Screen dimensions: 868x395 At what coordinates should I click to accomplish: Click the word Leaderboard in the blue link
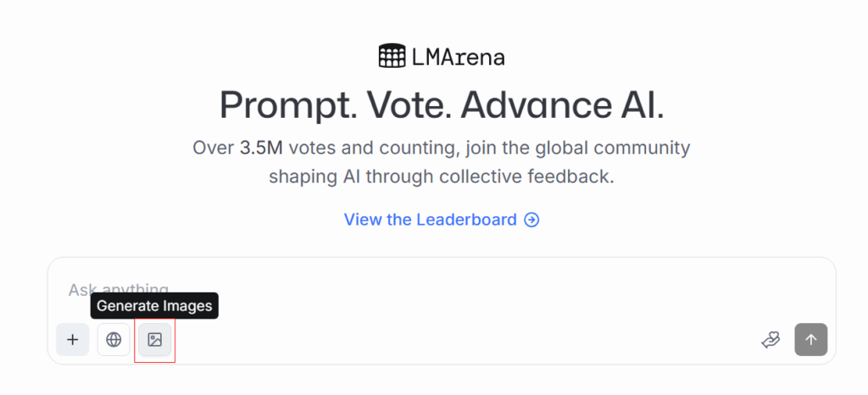coord(467,220)
